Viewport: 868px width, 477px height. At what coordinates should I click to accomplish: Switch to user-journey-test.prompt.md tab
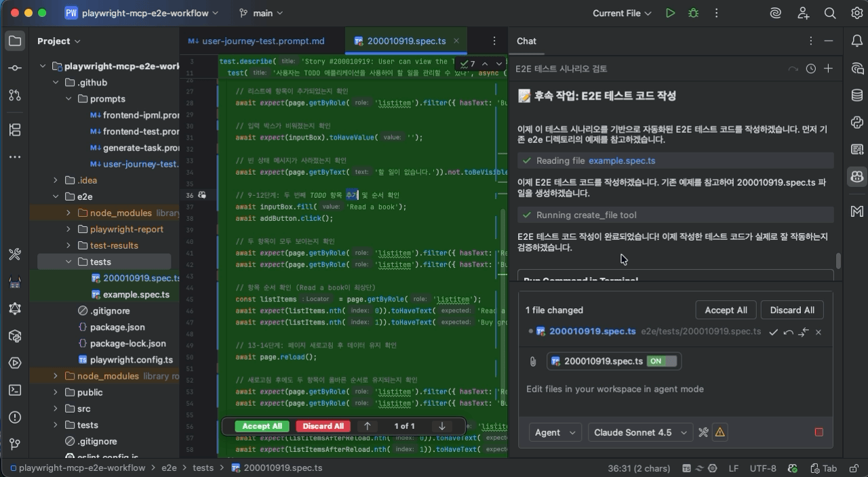(256, 41)
